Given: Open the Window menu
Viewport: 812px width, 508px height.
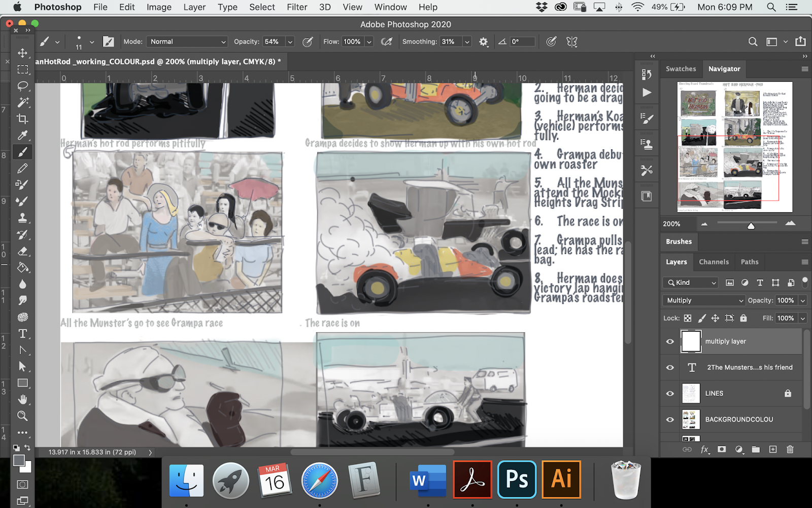Looking at the screenshot, I should (x=390, y=7).
